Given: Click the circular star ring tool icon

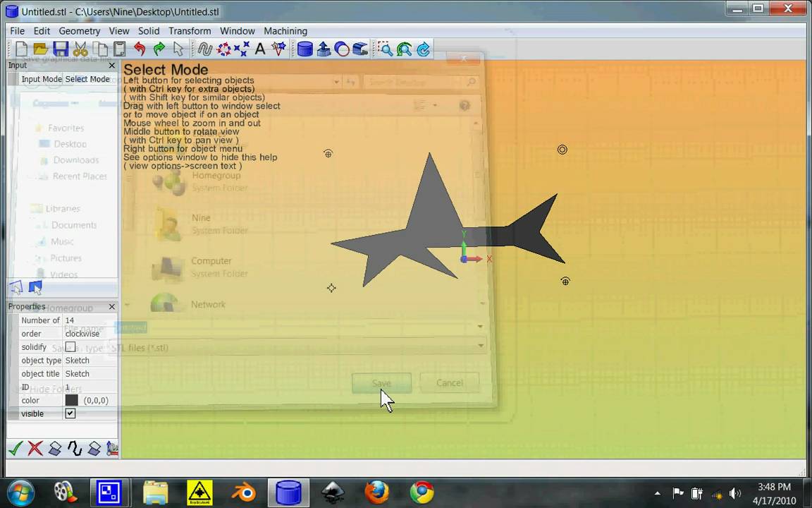Looking at the screenshot, I should pyautogui.click(x=223, y=49).
